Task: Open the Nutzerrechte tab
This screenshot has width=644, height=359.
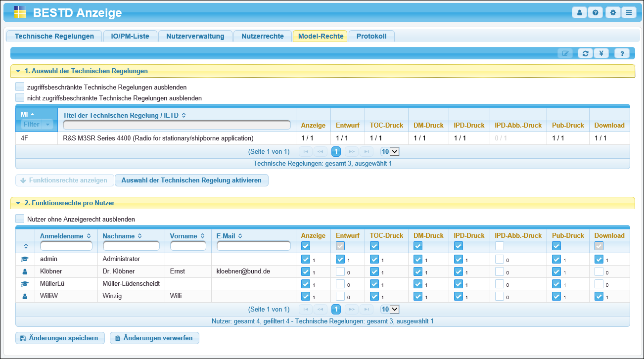Action: pos(263,36)
